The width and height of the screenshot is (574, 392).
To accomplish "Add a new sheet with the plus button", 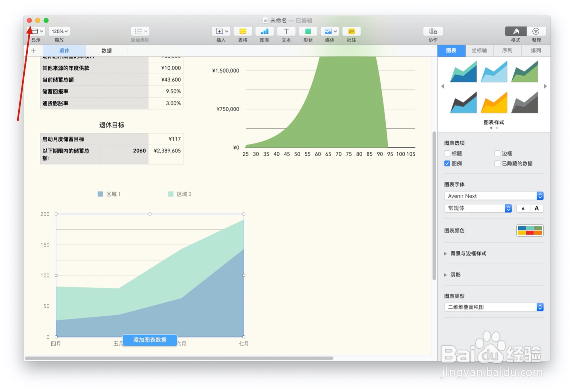I will point(33,51).
